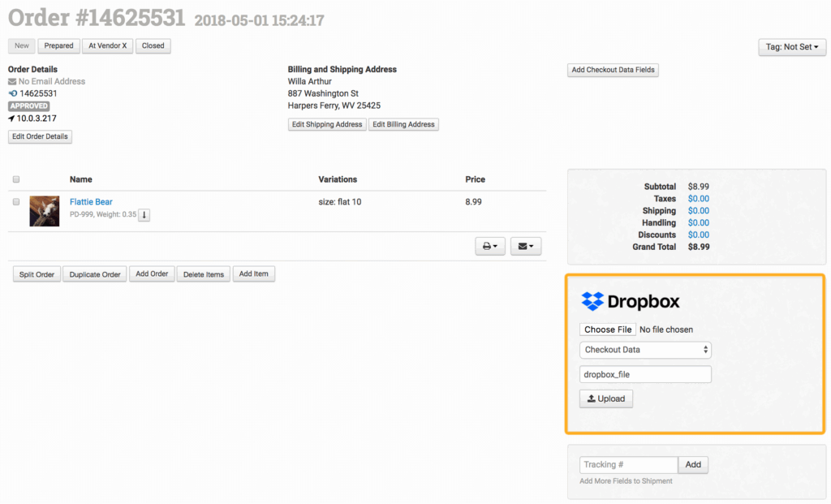Click the printer icon dropdown button
Viewport: 831px width, 504px height.
coord(490,247)
